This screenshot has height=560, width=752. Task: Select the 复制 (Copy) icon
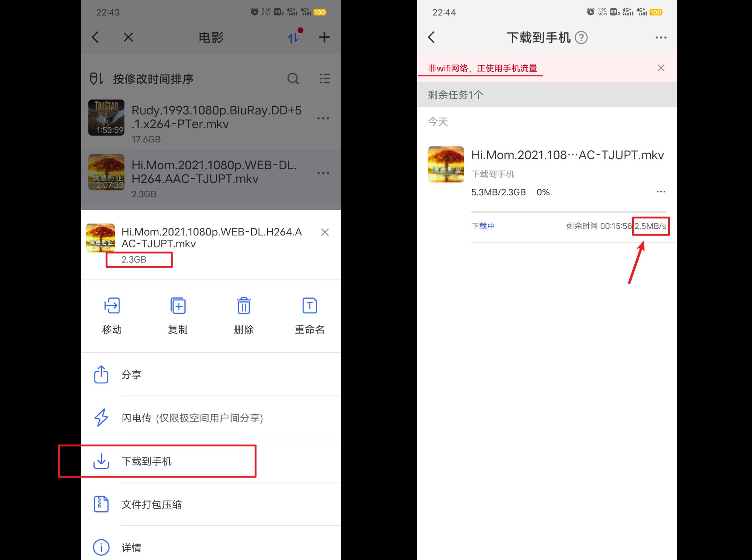178,305
